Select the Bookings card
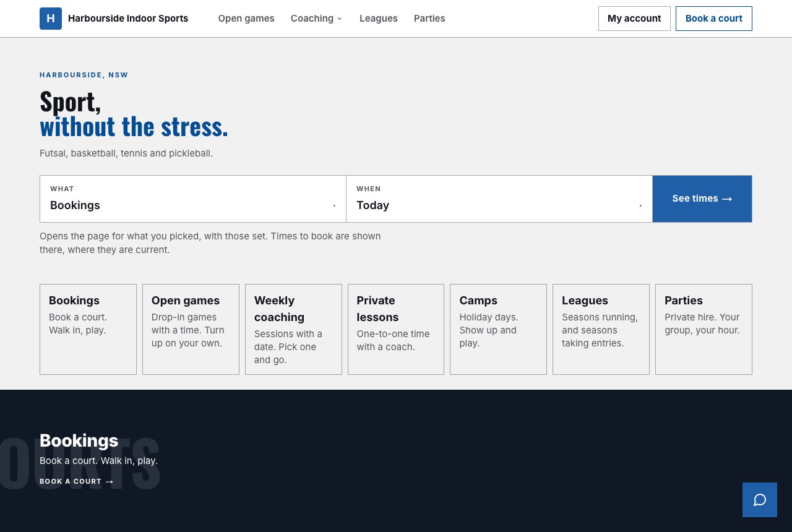The width and height of the screenshot is (792, 532). pos(88,329)
